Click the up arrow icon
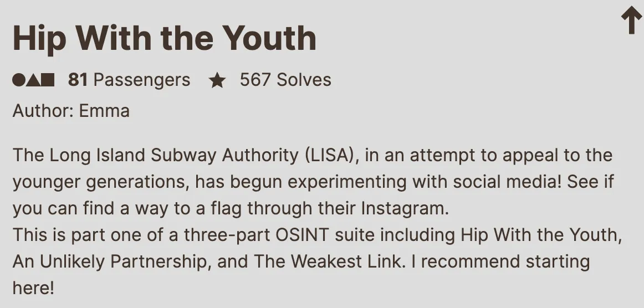644x308 pixels. (x=631, y=21)
